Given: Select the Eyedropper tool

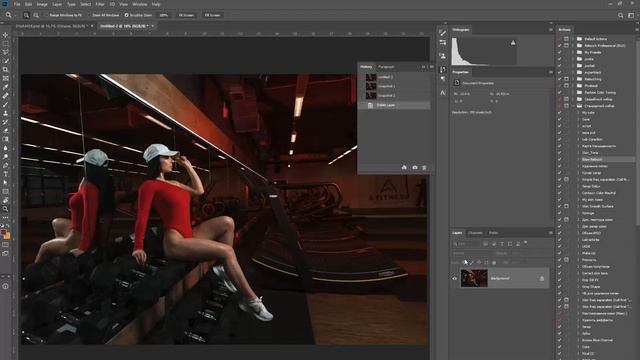Looking at the screenshot, I should (5, 87).
